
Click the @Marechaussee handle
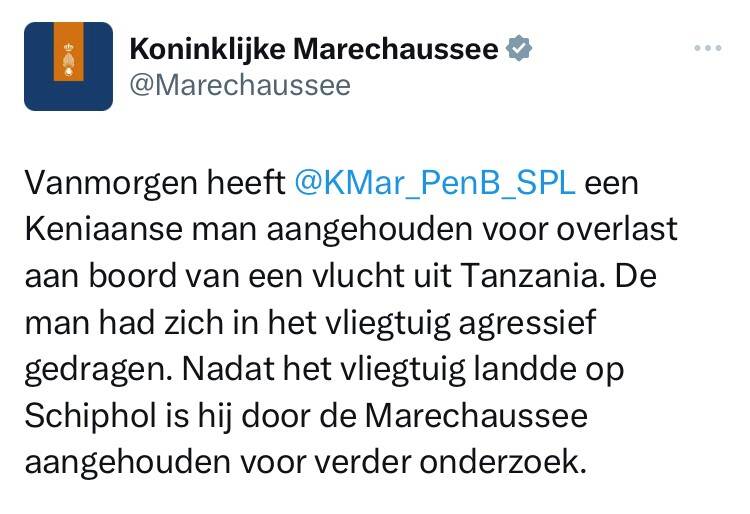click(240, 85)
